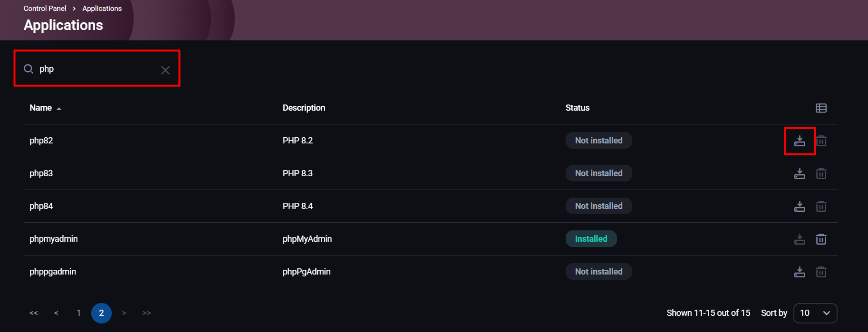Click Not installed badge for phppgadmin
The image size is (868, 332).
(x=598, y=272)
